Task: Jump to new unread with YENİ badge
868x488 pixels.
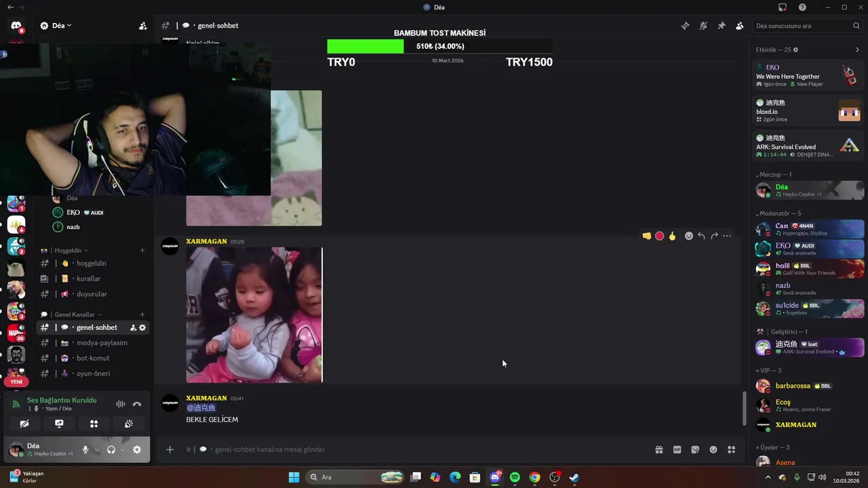Action: click(x=16, y=382)
